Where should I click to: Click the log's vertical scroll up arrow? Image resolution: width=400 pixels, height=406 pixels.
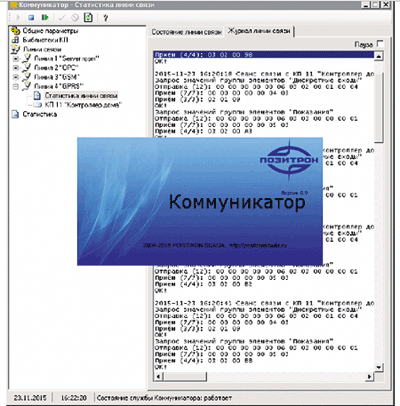[x=379, y=56]
